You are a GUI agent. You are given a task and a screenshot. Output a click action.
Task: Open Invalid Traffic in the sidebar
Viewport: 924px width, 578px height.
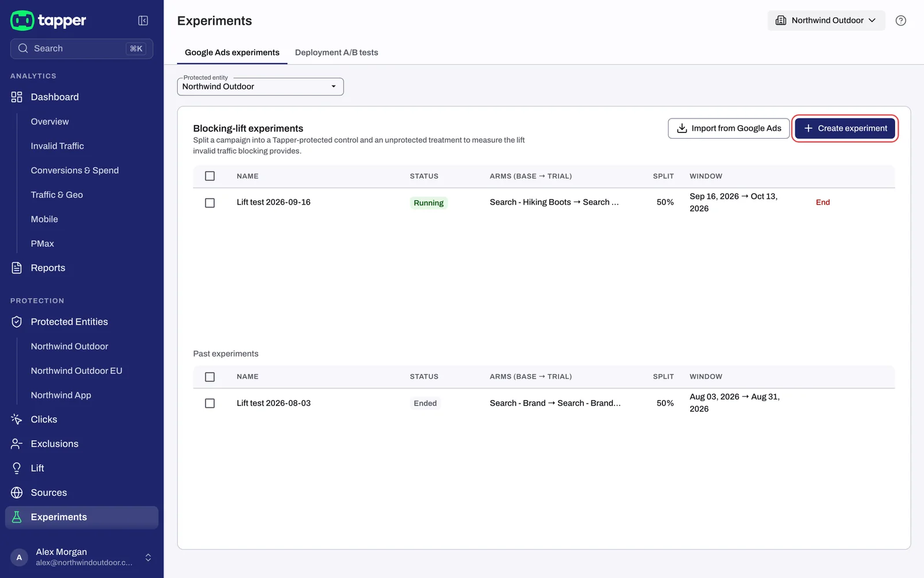point(57,146)
